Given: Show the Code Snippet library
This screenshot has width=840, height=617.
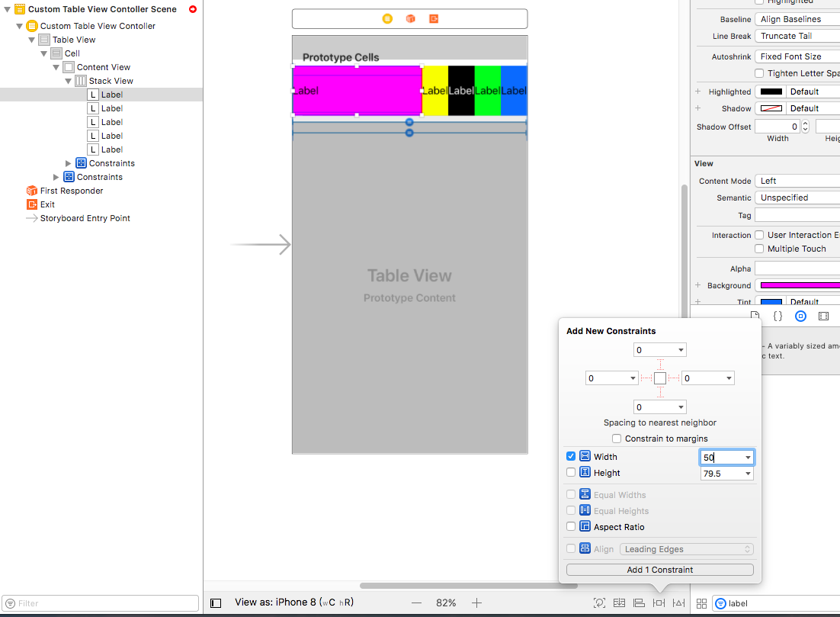Looking at the screenshot, I should 777,316.
